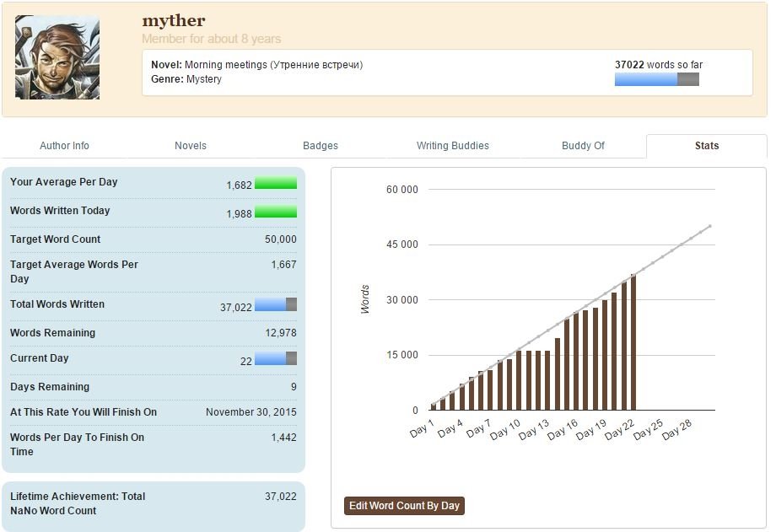View the Writing Buddies tab

[x=452, y=146]
